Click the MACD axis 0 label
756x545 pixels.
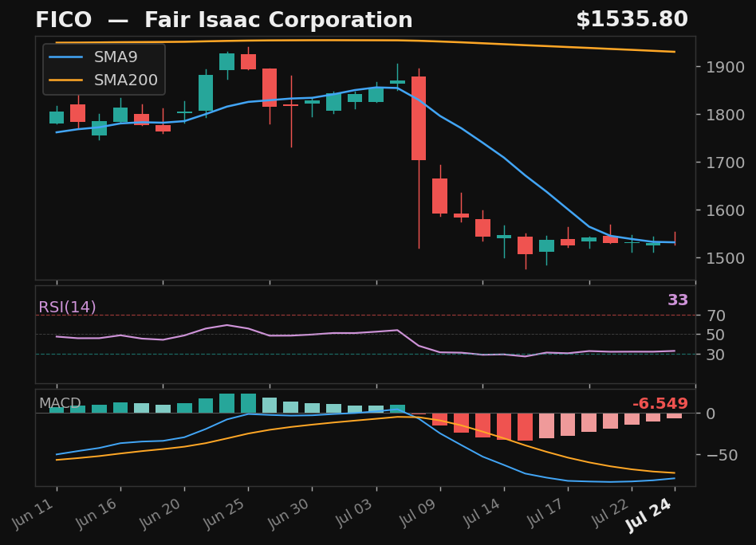click(711, 414)
